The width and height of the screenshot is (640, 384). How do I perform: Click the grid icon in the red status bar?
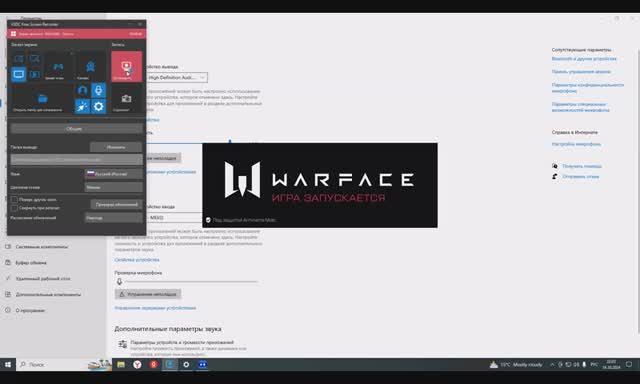[13, 34]
